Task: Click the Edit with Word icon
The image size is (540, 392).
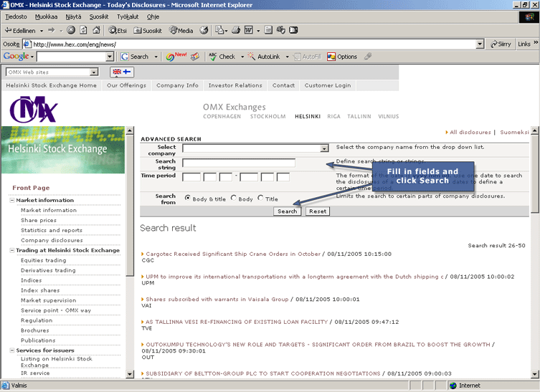Action: pyautogui.click(x=249, y=30)
